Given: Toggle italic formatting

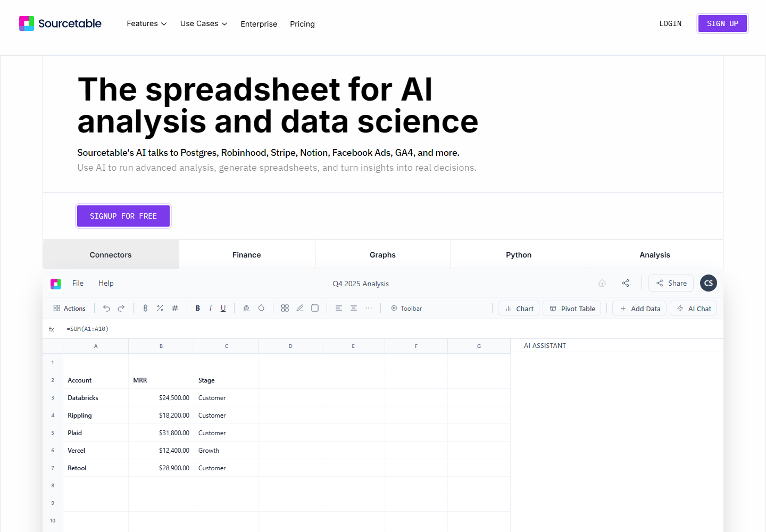Looking at the screenshot, I should (x=211, y=309).
